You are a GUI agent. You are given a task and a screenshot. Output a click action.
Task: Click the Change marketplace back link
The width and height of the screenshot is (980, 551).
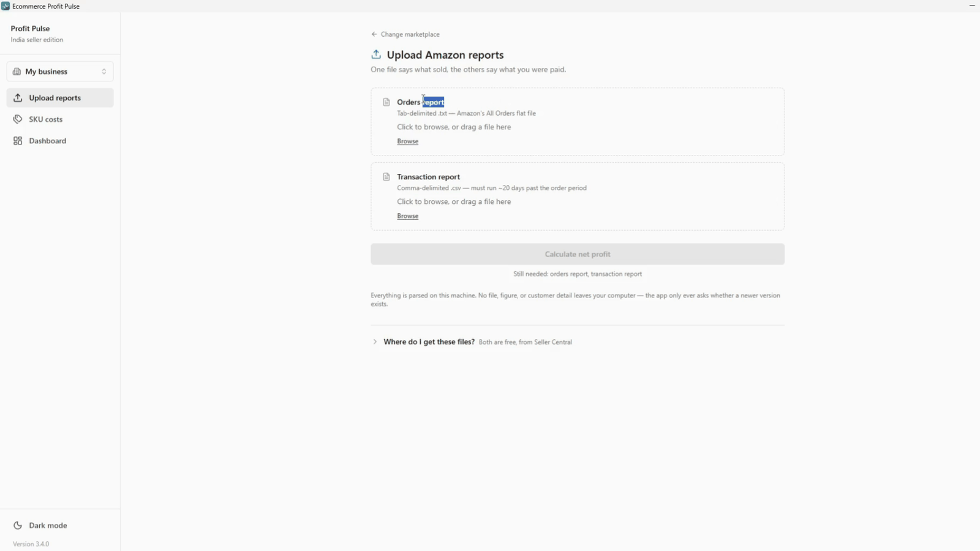(x=405, y=34)
